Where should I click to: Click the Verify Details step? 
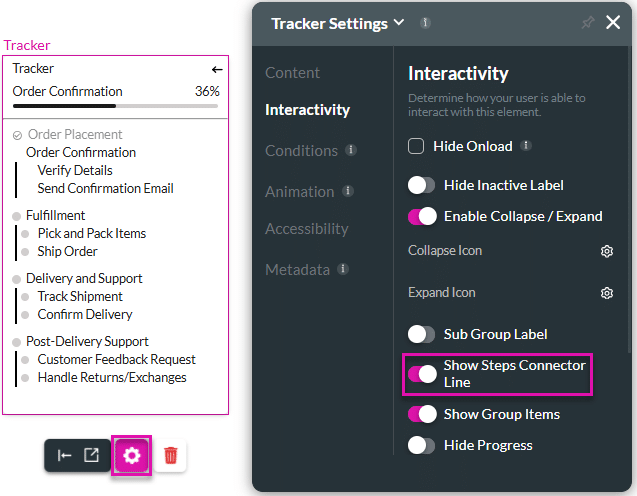pyautogui.click(x=75, y=170)
